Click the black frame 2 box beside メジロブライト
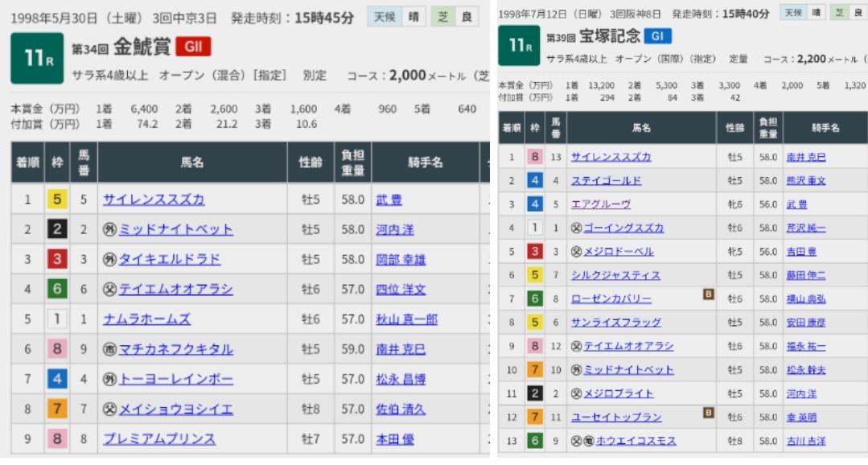This screenshot has width=868, height=465. coord(534,394)
